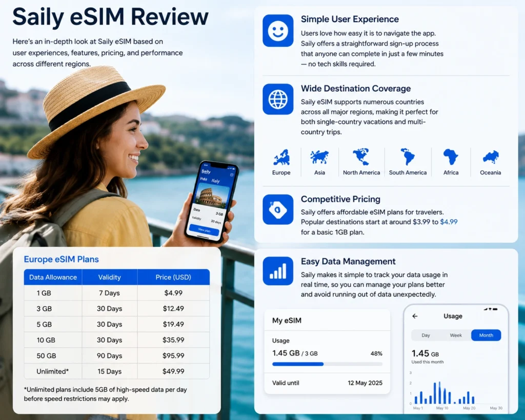This screenshot has width=525, height=420.
Task: Select the Europe map icon
Action: [x=281, y=157]
